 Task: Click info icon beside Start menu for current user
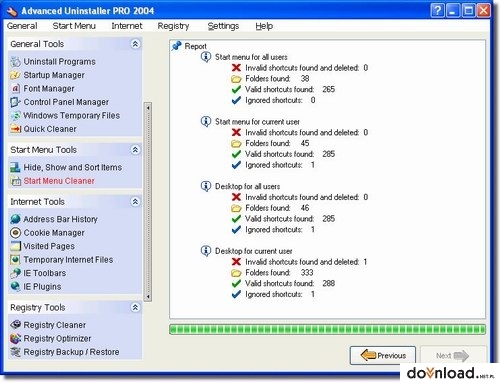coord(206,121)
